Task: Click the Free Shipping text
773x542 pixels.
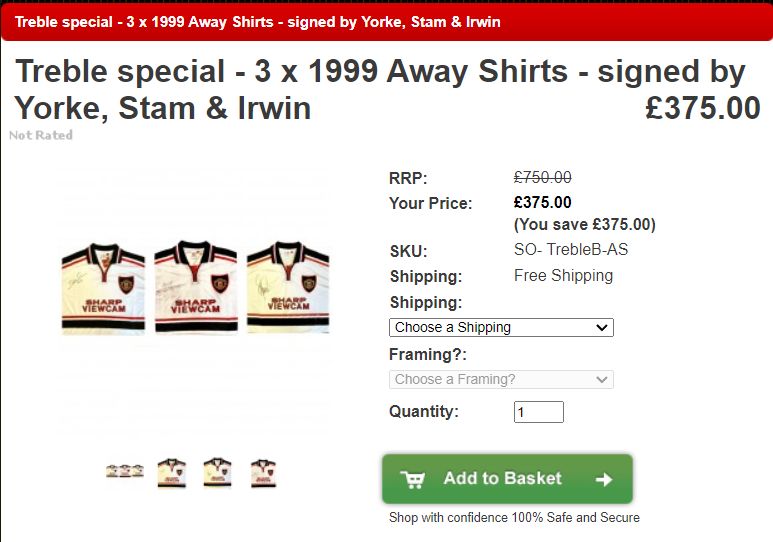Action: click(563, 275)
